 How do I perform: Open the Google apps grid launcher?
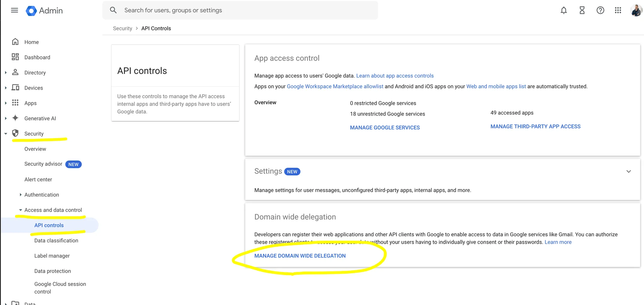pyautogui.click(x=618, y=10)
